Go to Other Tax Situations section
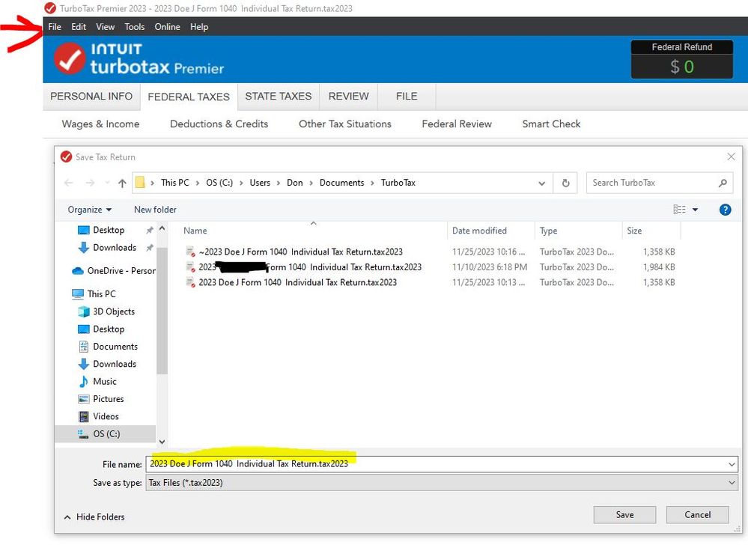This screenshot has height=560, width=748. click(345, 124)
